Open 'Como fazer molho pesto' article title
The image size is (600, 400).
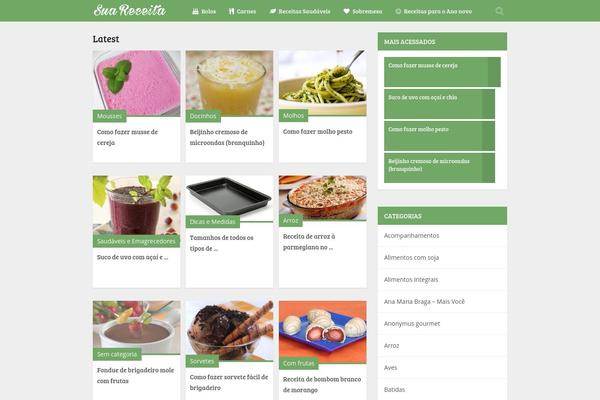point(318,131)
